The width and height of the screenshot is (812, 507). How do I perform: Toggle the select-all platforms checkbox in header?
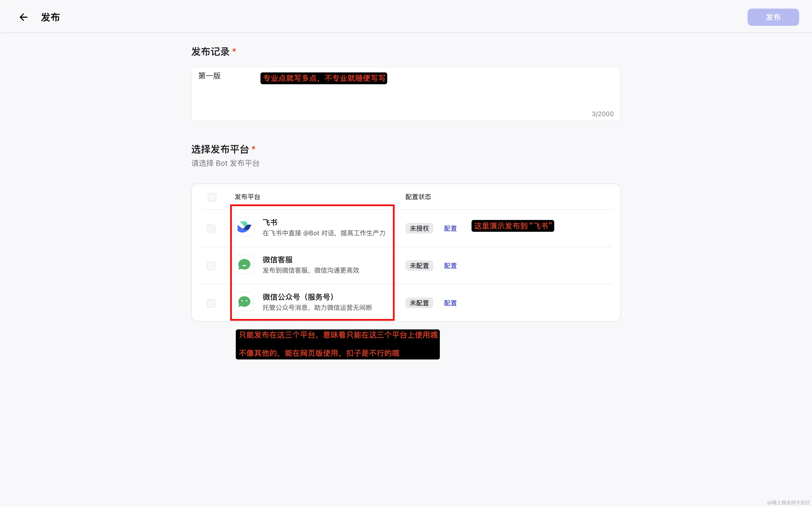(212, 197)
